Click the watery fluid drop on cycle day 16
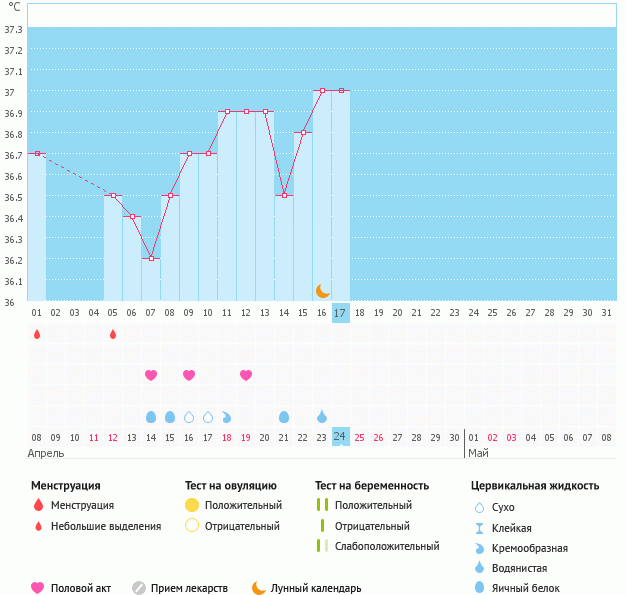 (x=322, y=416)
